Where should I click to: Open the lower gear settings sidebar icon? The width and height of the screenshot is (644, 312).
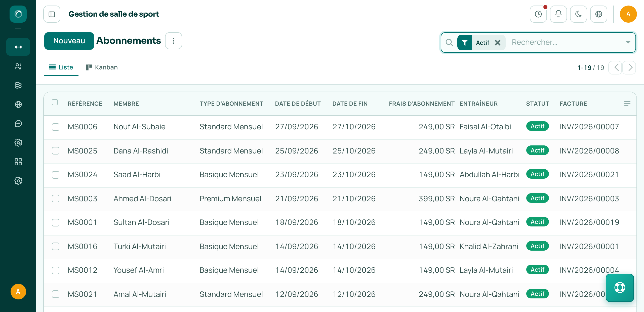pyautogui.click(x=18, y=181)
